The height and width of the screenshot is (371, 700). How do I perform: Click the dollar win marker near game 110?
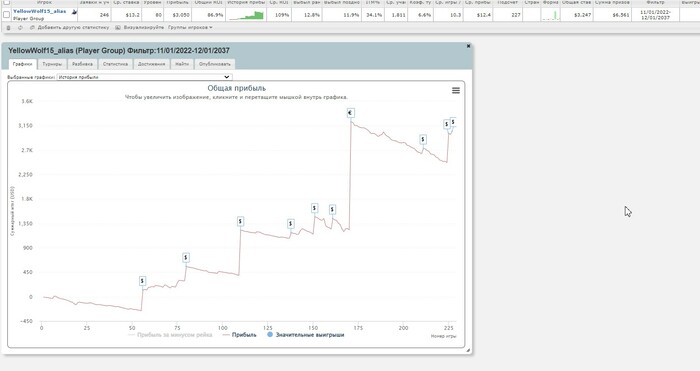[x=241, y=221]
